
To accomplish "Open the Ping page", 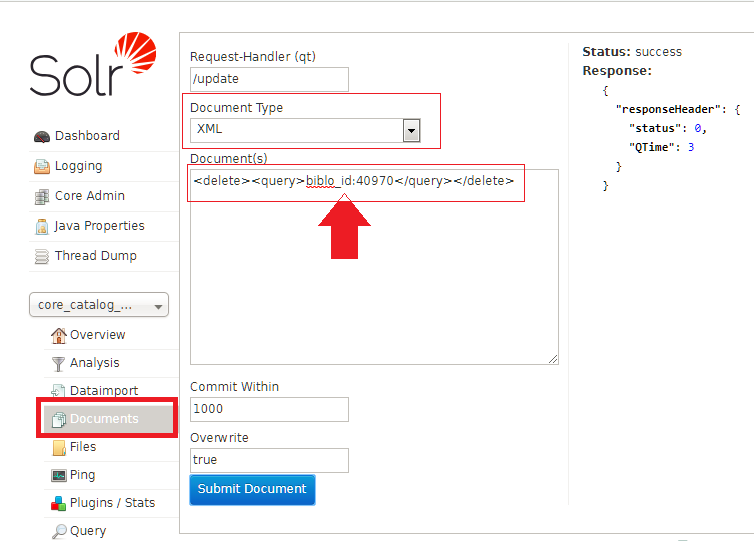I will click(x=82, y=475).
